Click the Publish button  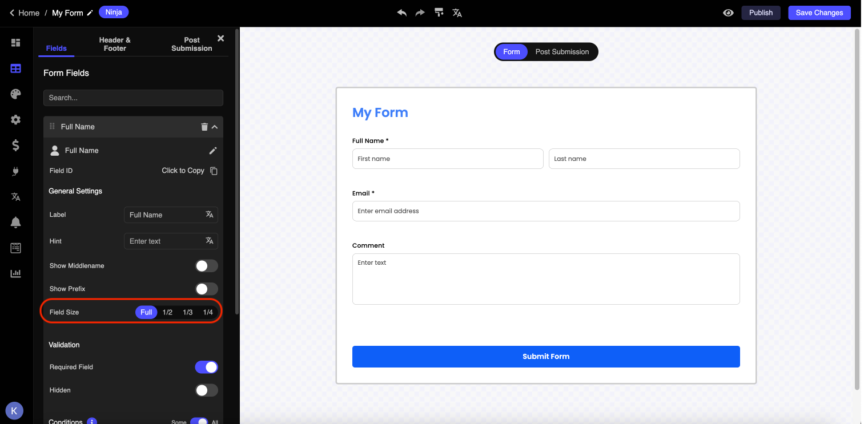click(761, 13)
